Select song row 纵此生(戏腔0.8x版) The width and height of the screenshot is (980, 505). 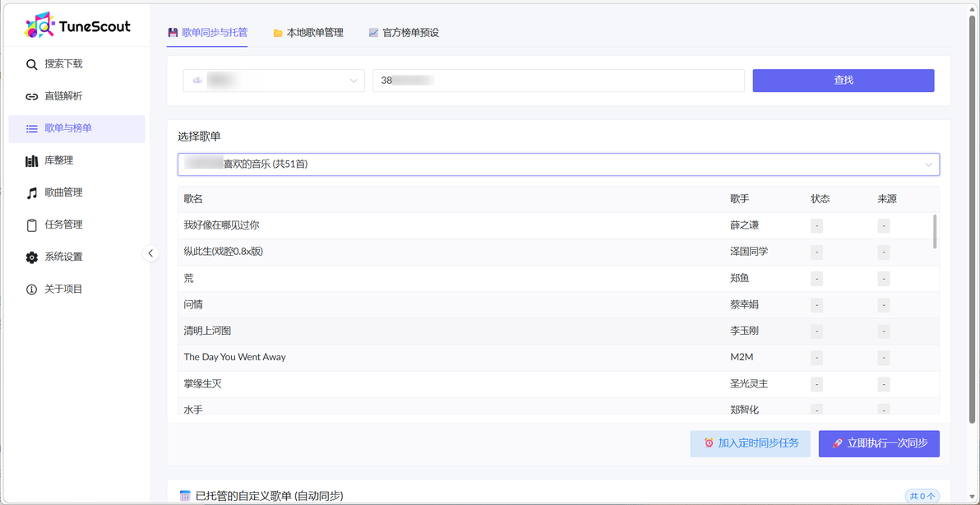point(558,252)
